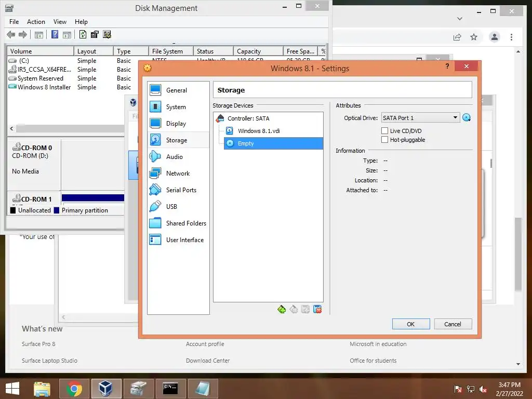Open Surface Laptop Studio link
Viewport: 532px width, 399px height.
(49, 361)
